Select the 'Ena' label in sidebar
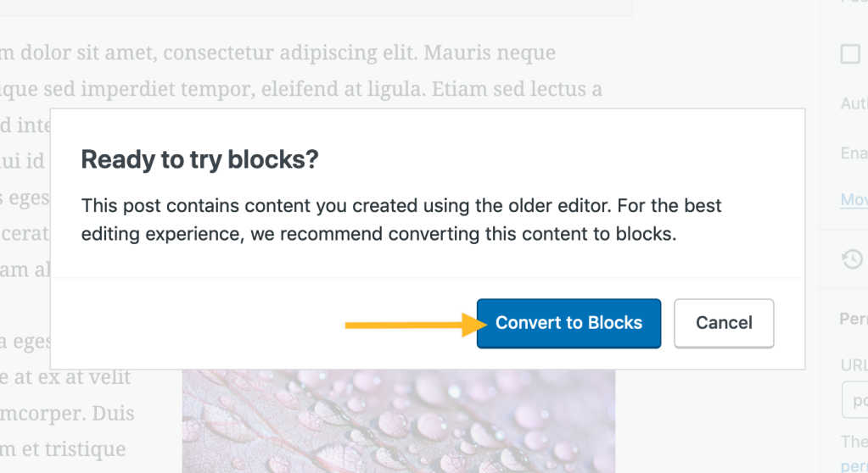Image resolution: width=868 pixels, height=473 pixels. point(854,153)
